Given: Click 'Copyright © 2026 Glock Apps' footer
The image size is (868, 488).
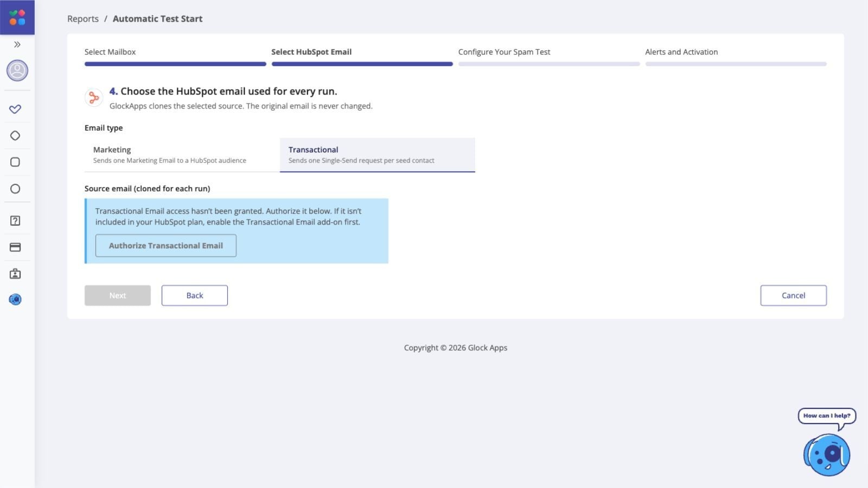Looking at the screenshot, I should pos(456,348).
